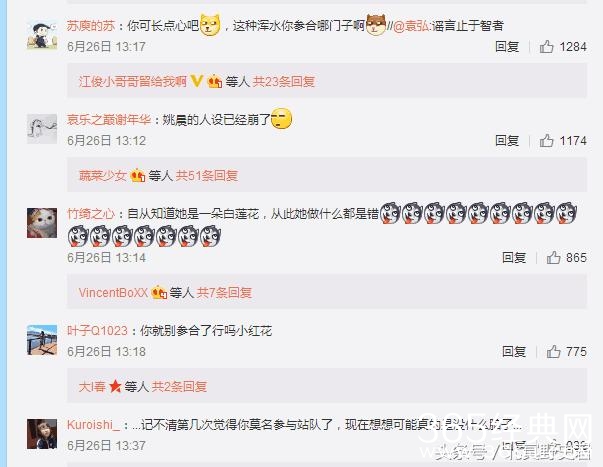This screenshot has width=603, height=467.
Task: Reply to 苏庚的苏's comment
Action: coord(507,47)
